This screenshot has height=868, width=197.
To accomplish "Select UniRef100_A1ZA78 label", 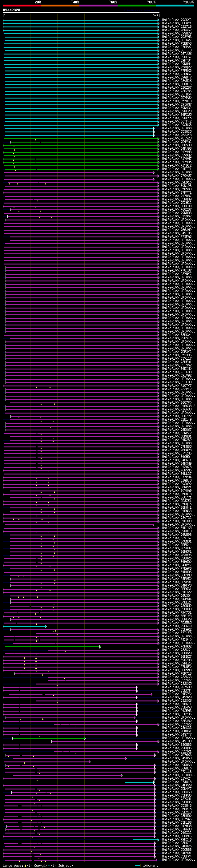I will (x=177, y=467).
